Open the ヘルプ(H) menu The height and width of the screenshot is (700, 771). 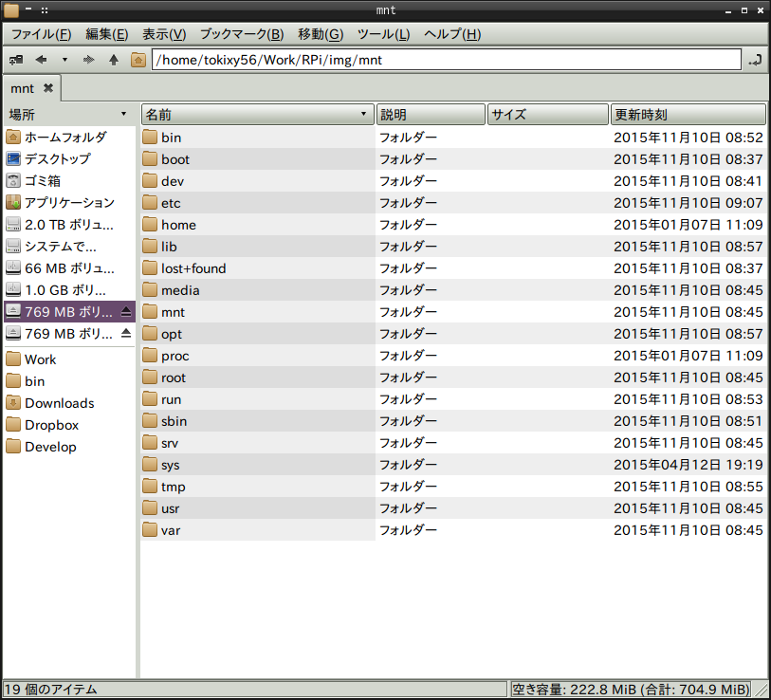click(x=452, y=34)
